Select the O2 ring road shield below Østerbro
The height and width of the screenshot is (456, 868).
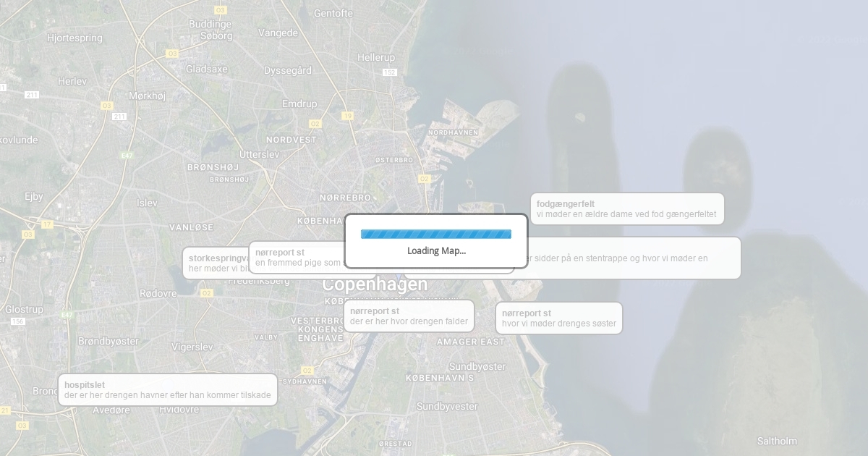(x=425, y=179)
